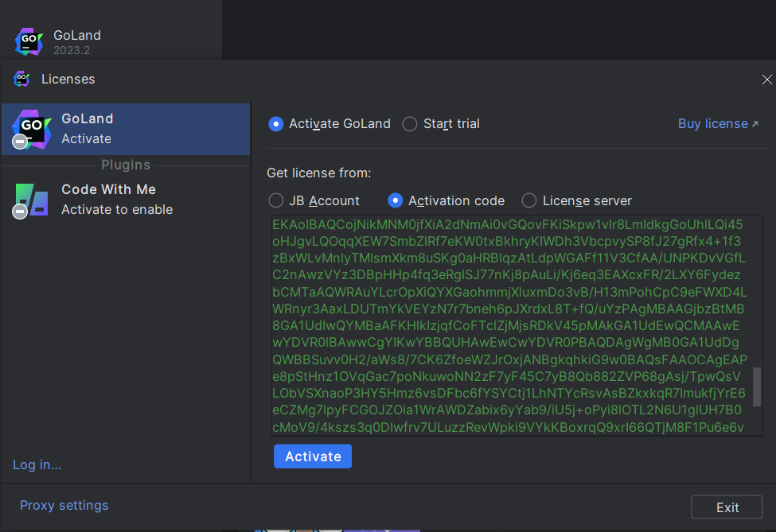The height and width of the screenshot is (532, 776).
Task: Open Proxy settings
Action: tap(64, 506)
